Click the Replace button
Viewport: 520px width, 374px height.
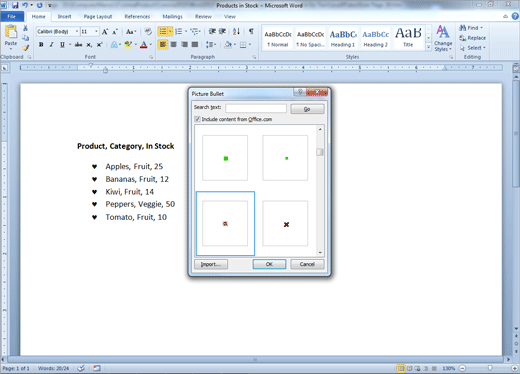tap(473, 38)
